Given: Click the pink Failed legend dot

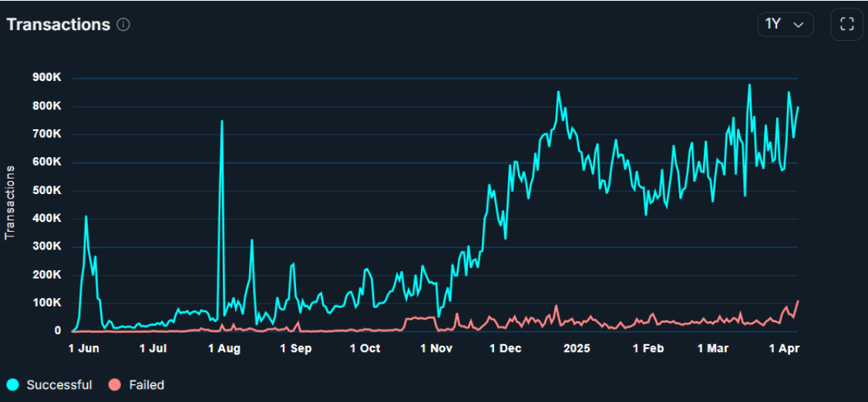Looking at the screenshot, I should tap(115, 385).
